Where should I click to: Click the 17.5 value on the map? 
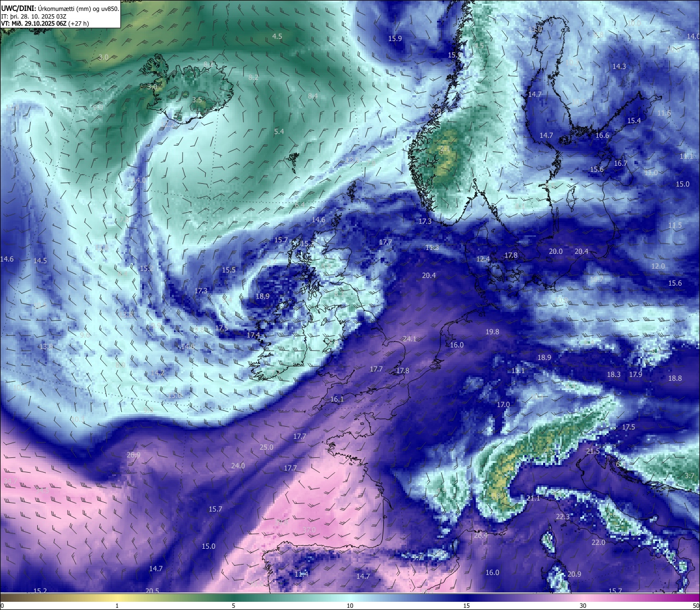tap(628, 427)
